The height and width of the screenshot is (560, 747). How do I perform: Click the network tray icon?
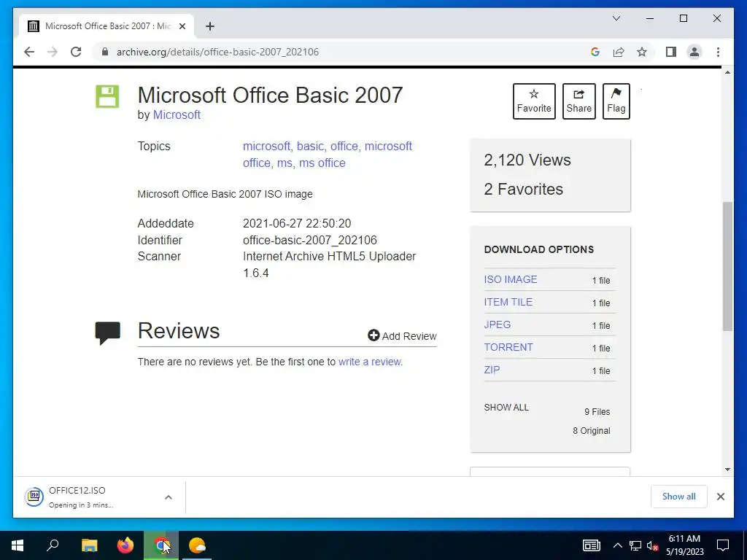(635, 545)
